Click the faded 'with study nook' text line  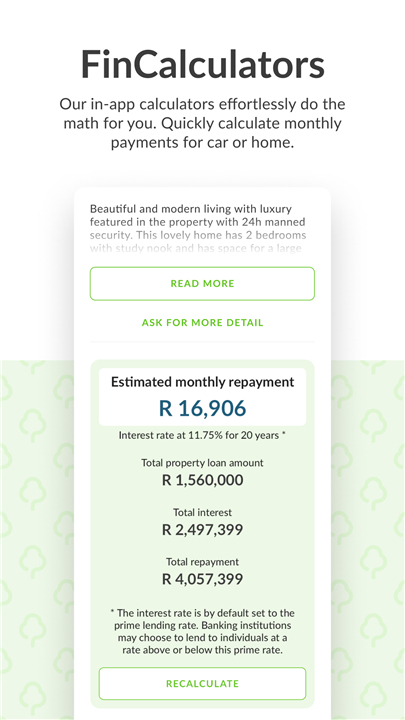point(196,248)
